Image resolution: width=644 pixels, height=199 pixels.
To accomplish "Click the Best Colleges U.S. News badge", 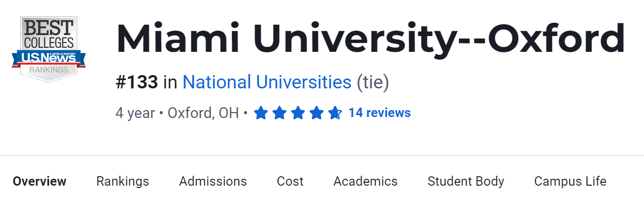I will [48, 49].
